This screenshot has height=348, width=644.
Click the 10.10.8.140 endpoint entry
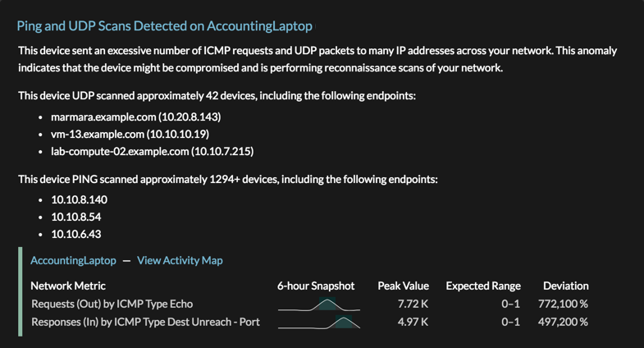80,199
